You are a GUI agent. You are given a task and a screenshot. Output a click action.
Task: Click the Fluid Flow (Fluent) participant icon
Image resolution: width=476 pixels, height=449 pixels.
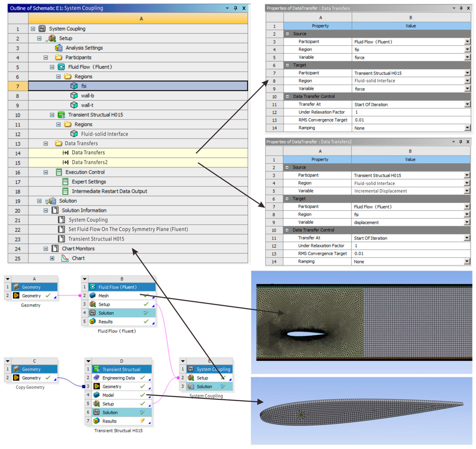(61, 67)
